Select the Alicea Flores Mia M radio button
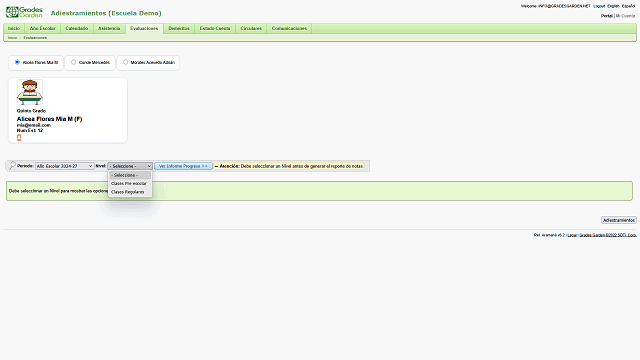Screen dimensions: 640x360 (17, 62)
